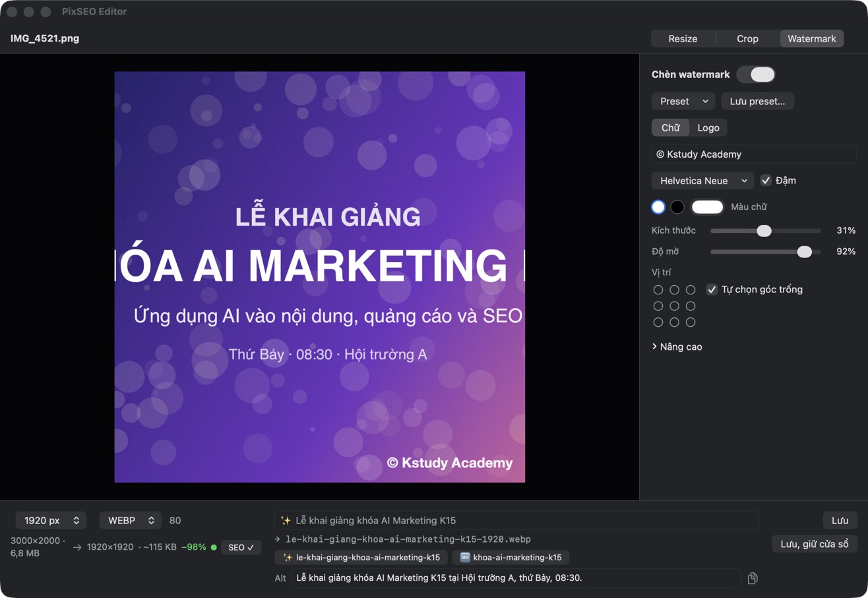Toggle the Chèn watermark switch

(x=756, y=75)
